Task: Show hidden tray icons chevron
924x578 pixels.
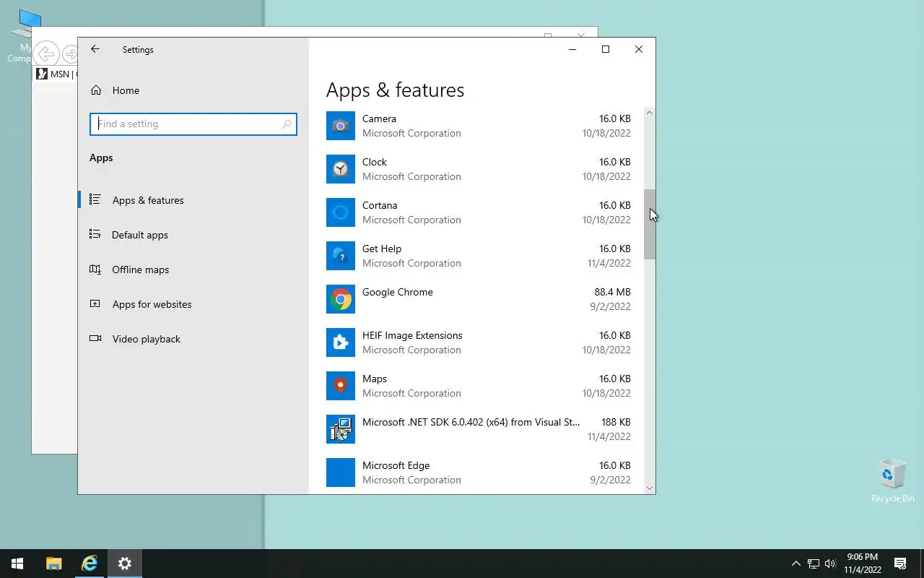Action: [796, 564]
